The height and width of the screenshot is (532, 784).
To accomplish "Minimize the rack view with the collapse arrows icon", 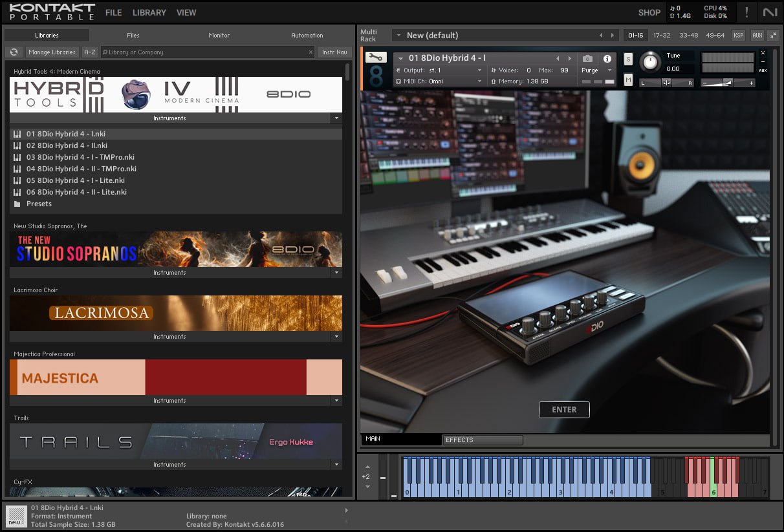I will [x=773, y=36].
